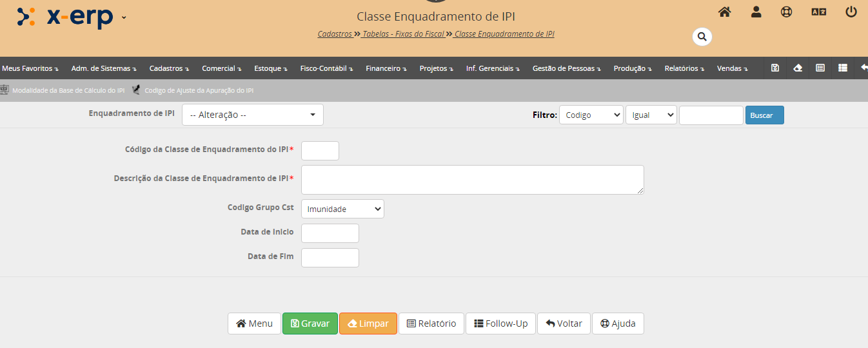Open the Fisco-Contábil menu

(326, 68)
